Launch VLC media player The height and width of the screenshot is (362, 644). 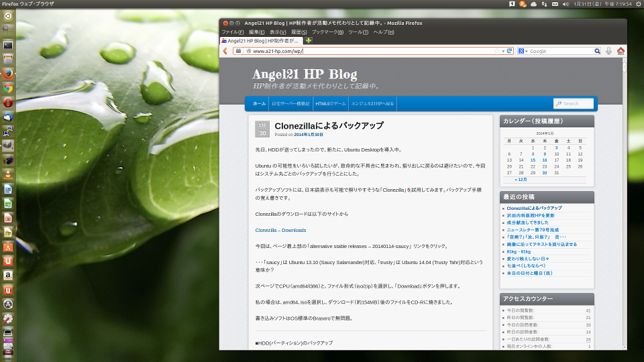point(8,175)
